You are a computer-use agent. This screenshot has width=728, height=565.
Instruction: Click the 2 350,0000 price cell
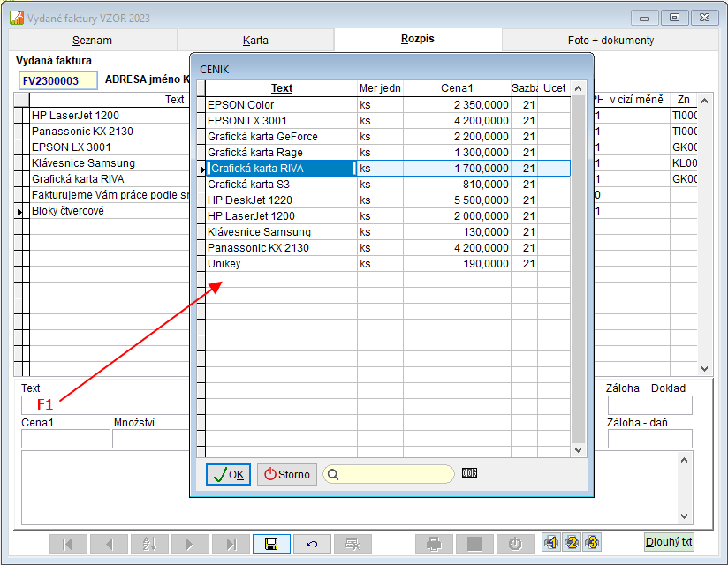(x=458, y=105)
